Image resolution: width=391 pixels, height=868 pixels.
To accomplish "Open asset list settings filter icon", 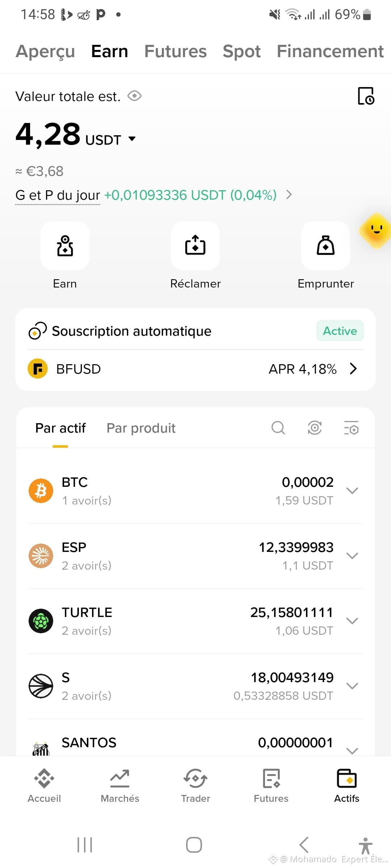I will pos(351,428).
